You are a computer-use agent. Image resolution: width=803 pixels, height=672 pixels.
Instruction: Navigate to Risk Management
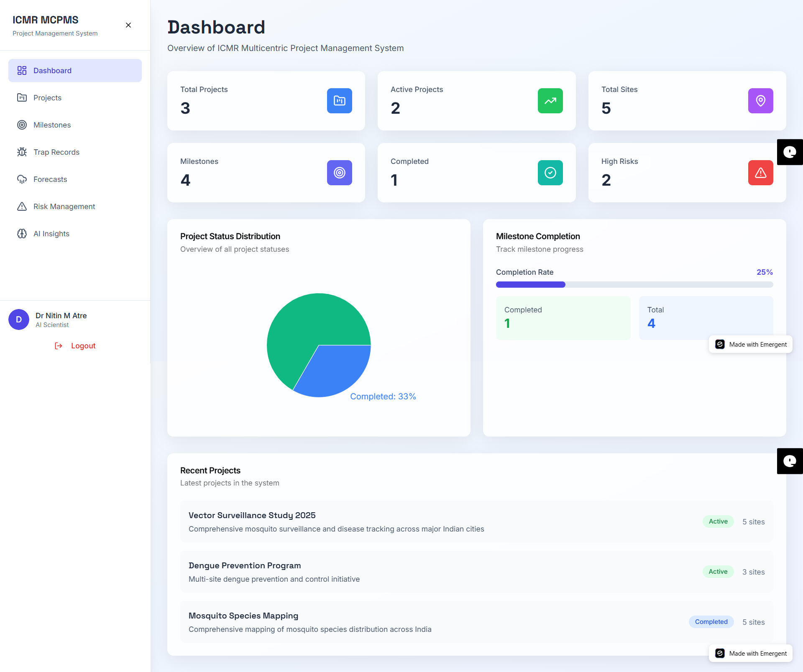click(x=64, y=207)
